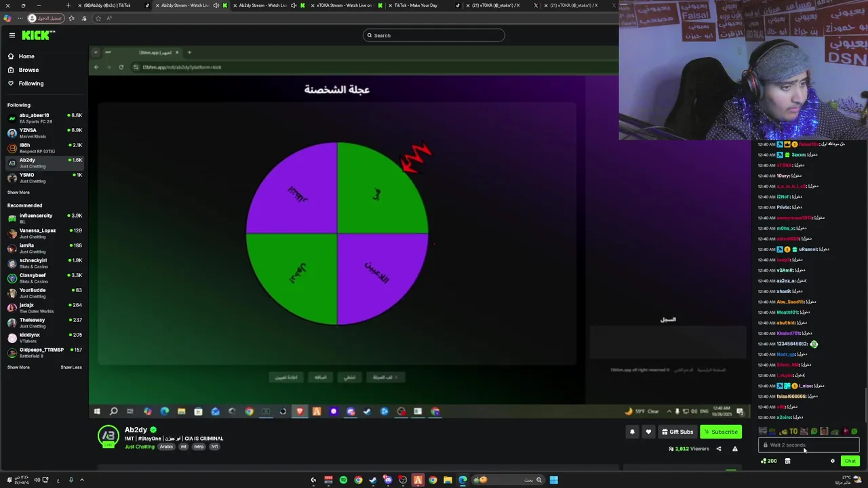868x488 pixels.
Task: Click back arrow in streamed browser
Action: click(x=96, y=67)
